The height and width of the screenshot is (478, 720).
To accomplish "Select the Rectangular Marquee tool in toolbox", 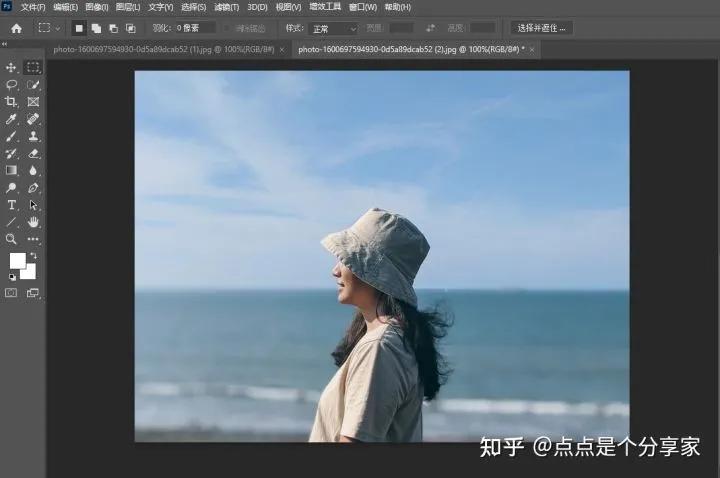I will (x=33, y=67).
